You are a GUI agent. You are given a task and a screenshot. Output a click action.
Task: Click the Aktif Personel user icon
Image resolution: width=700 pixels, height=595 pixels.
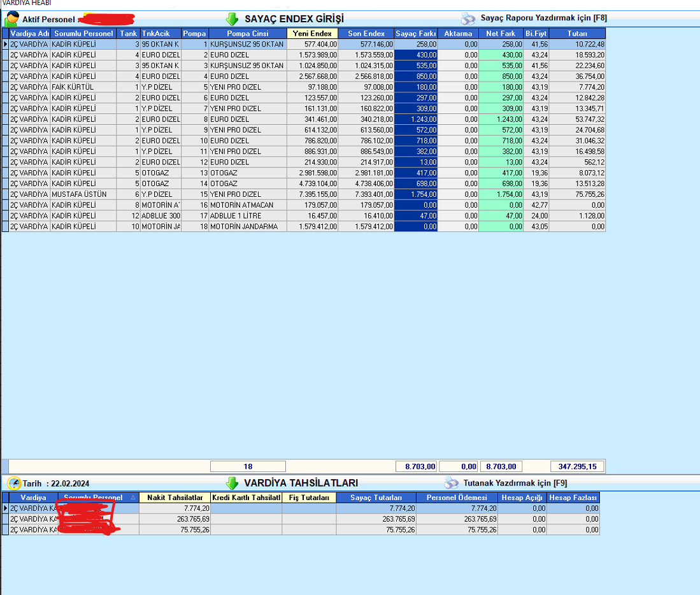click(x=11, y=19)
